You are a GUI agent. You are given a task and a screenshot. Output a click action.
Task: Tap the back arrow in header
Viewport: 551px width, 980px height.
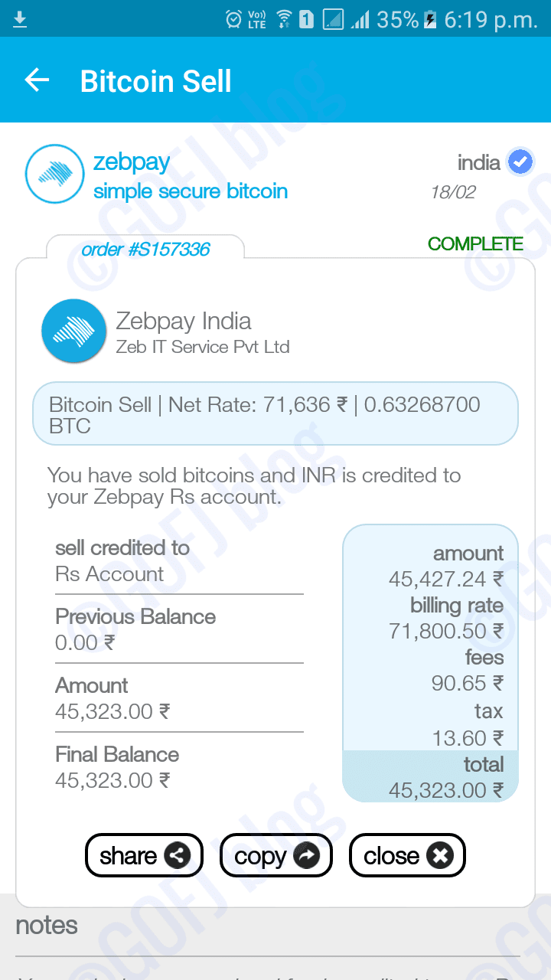click(x=37, y=80)
